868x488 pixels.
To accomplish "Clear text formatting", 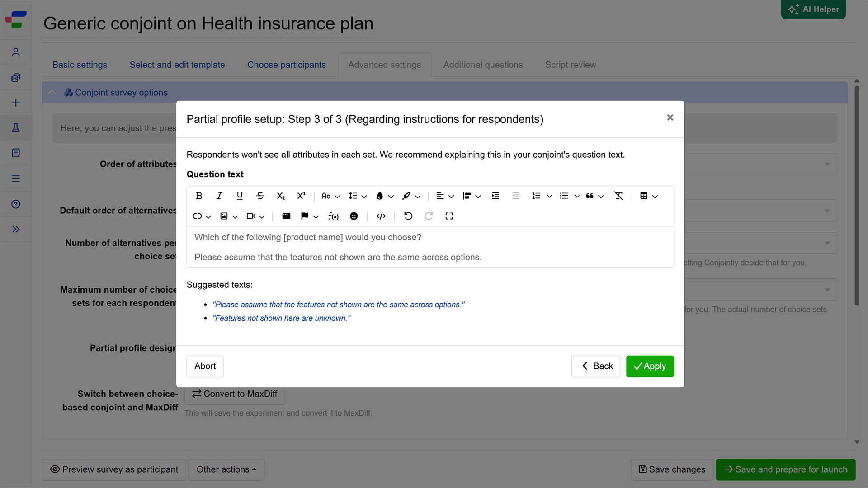I will click(618, 196).
